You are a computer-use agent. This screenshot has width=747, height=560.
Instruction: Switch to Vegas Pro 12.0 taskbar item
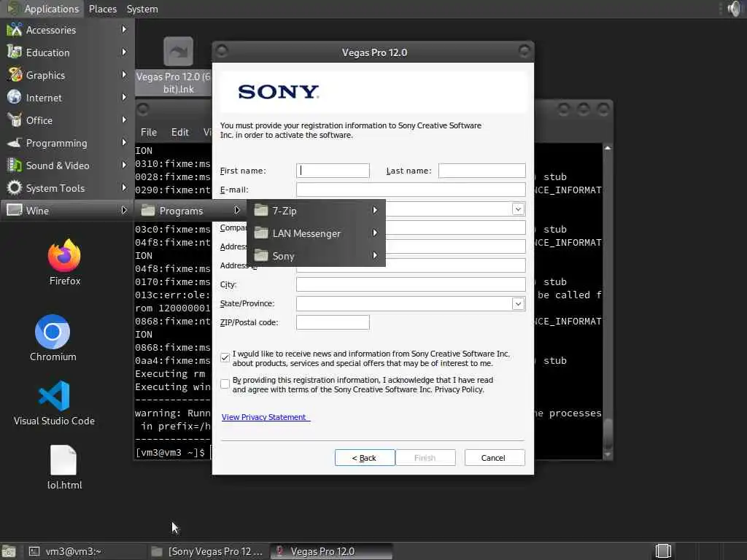331,551
